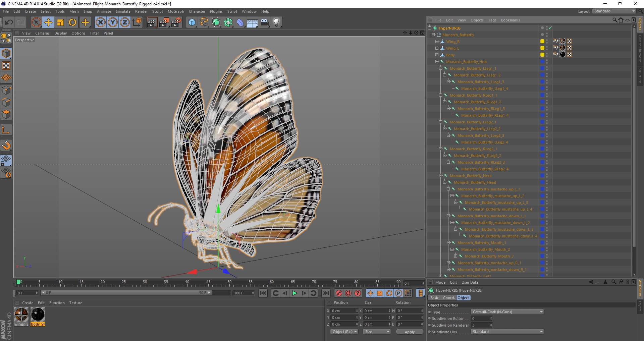Open the Size mode dropdown button
The height and width of the screenshot is (341, 644).
377,332
